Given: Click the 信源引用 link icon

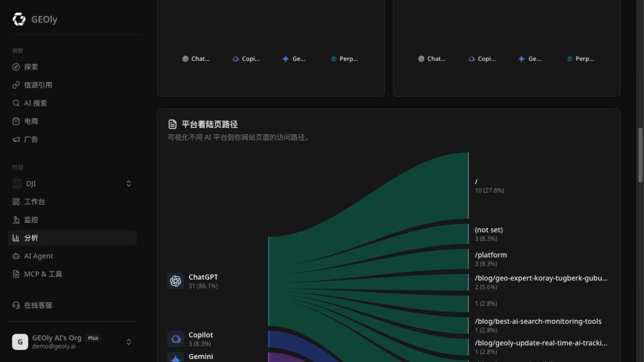Looking at the screenshot, I should pyautogui.click(x=16, y=85).
